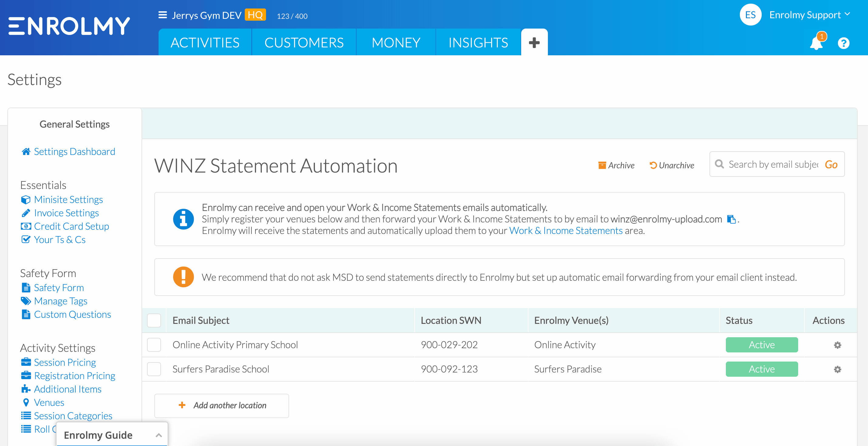The image size is (868, 446).
Task: Click the 123 / 400 counter
Action: click(x=292, y=16)
